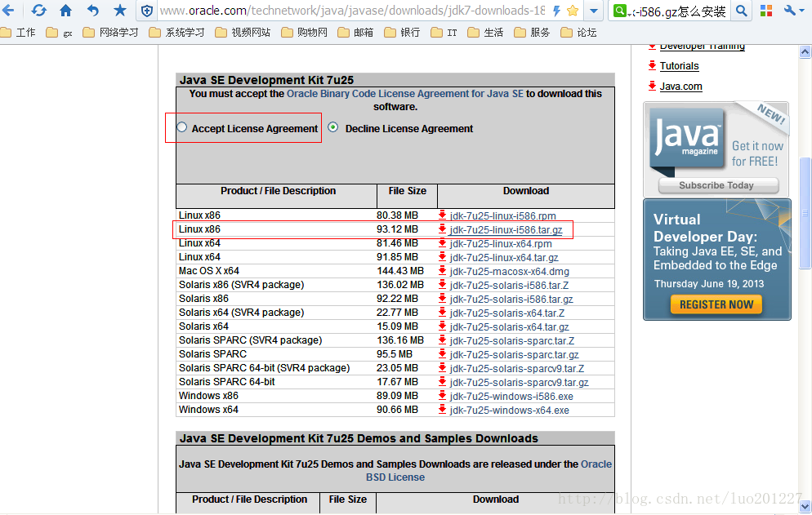Open the 生活 bookmark folder
The image size is (812, 515).
(485, 33)
